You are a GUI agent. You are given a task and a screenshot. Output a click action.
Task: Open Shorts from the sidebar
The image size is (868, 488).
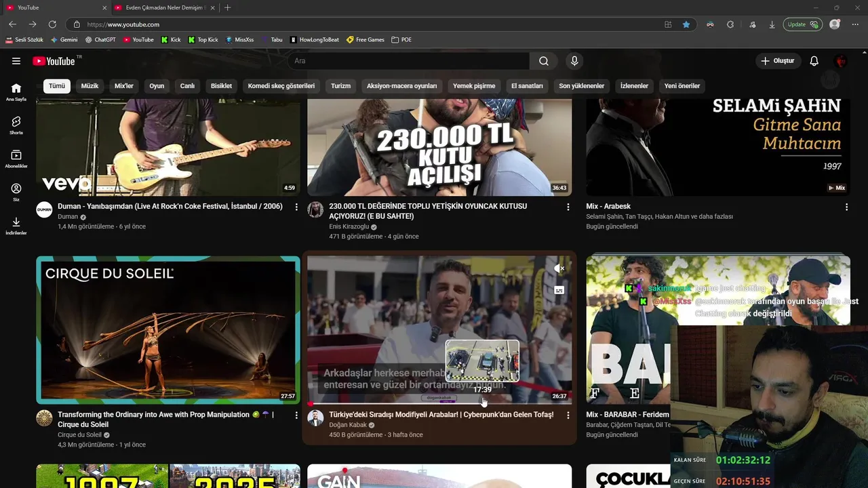(16, 125)
